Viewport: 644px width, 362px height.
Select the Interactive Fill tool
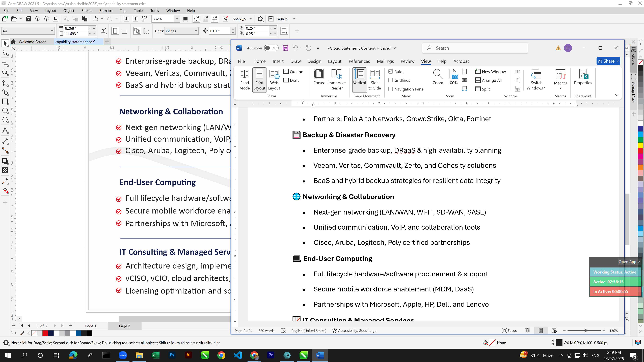coord(5,190)
